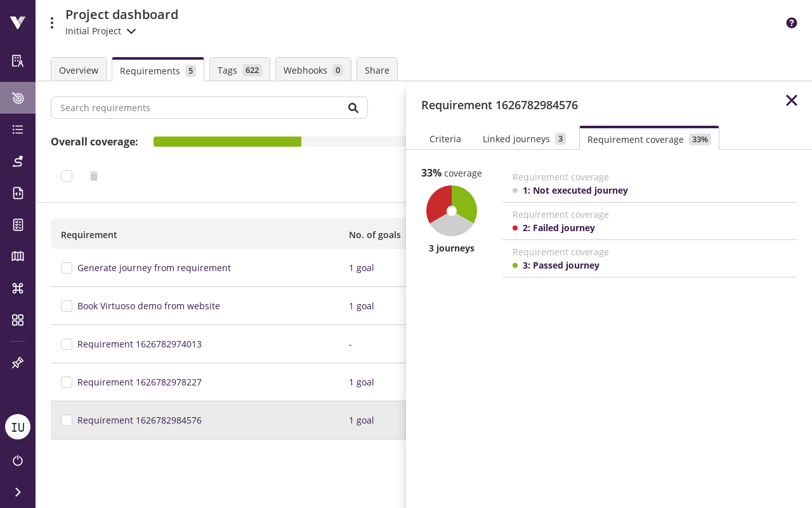Click the power logout icon
Screen dimensions: 812x508
click(x=18, y=460)
